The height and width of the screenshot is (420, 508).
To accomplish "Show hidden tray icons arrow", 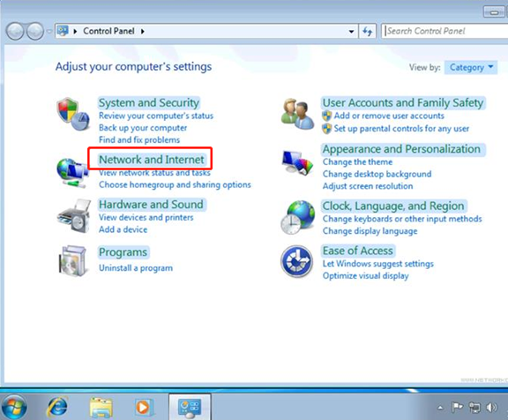I will pos(440,408).
